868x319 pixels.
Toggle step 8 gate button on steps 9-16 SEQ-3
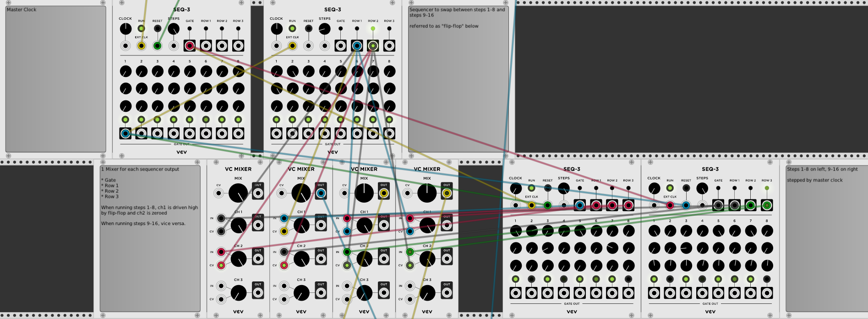767,279
